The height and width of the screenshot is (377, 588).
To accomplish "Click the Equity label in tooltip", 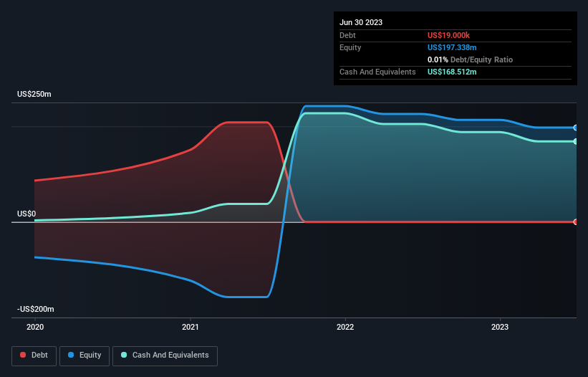I will (350, 47).
